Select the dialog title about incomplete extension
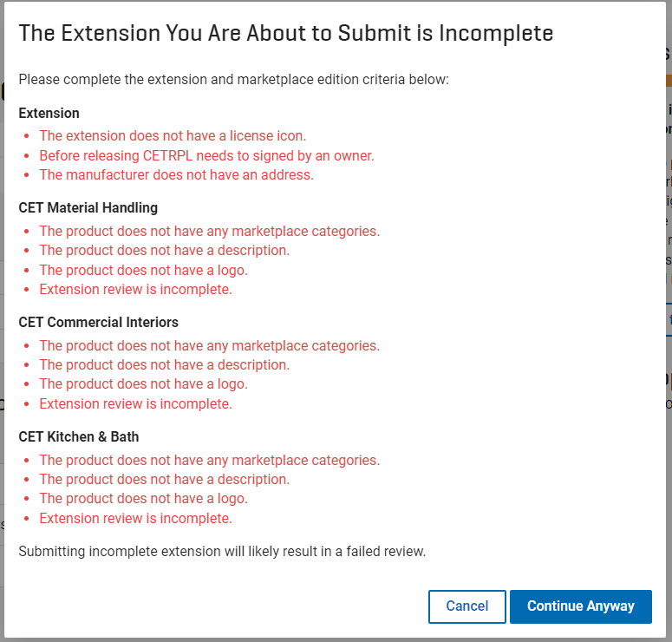 click(x=286, y=33)
